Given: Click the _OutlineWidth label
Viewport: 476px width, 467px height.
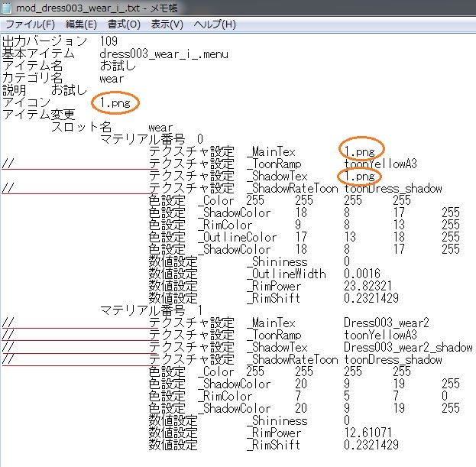Looking at the screenshot, I should [x=287, y=274].
